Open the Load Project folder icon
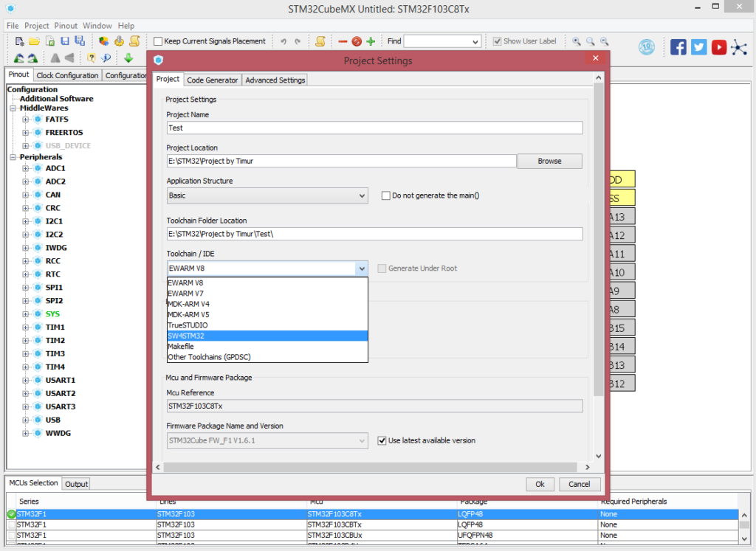 click(x=34, y=41)
